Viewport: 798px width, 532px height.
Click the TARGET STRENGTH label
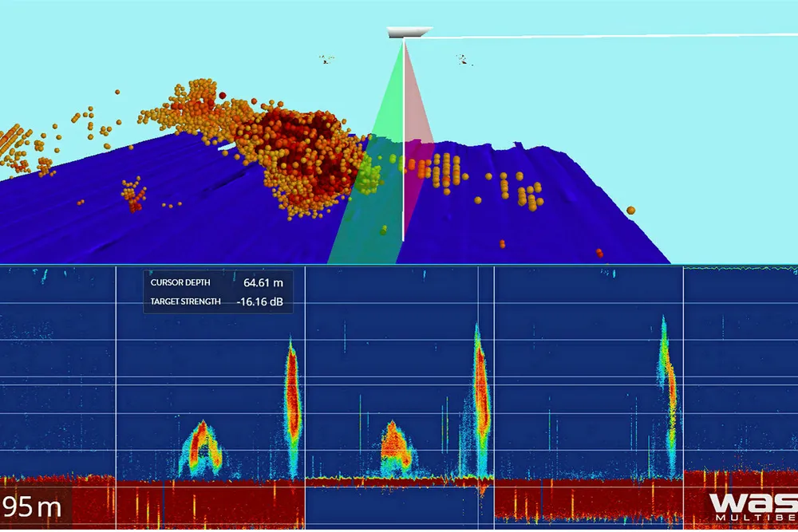click(185, 301)
